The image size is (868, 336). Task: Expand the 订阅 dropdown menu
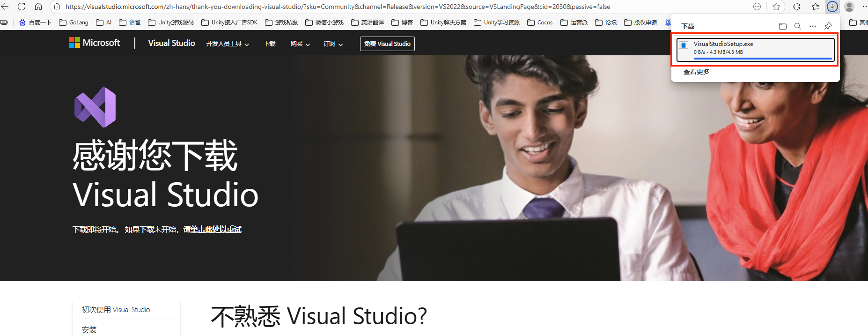click(x=333, y=44)
